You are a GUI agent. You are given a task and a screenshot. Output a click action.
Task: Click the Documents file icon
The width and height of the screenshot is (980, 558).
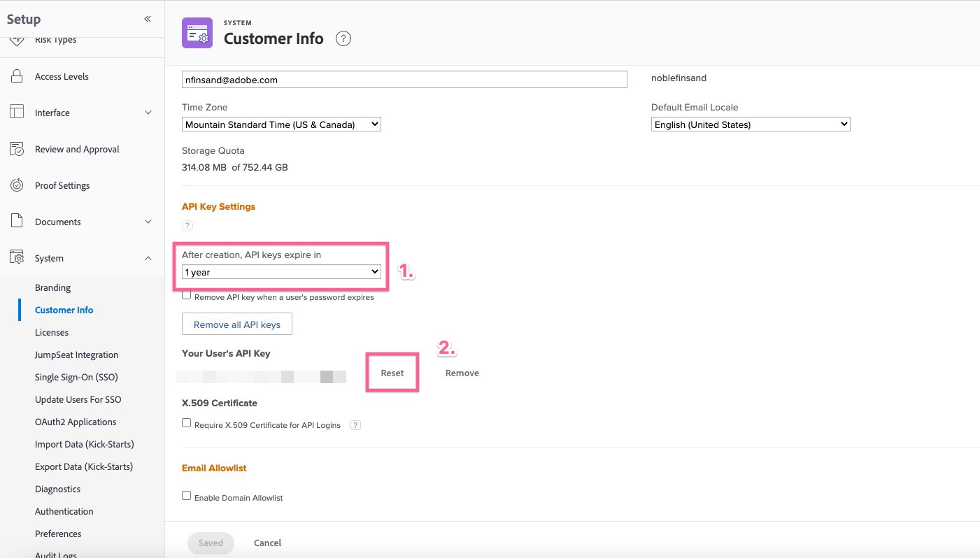click(17, 222)
